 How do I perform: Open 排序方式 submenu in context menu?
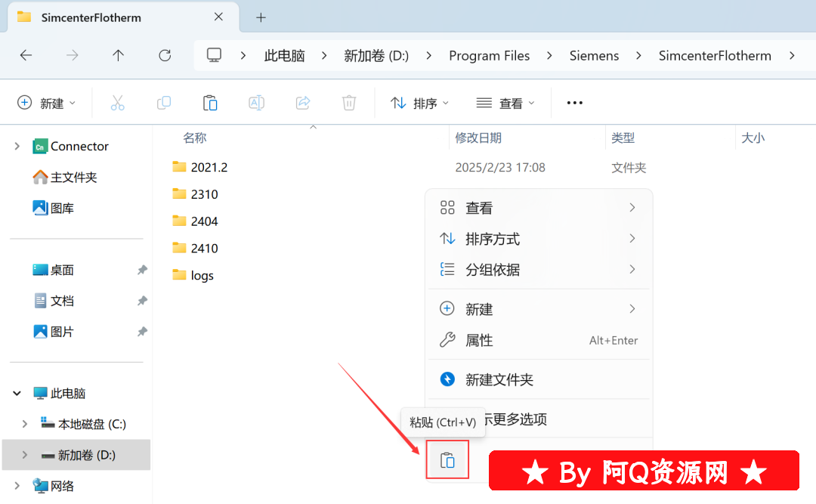(539, 239)
